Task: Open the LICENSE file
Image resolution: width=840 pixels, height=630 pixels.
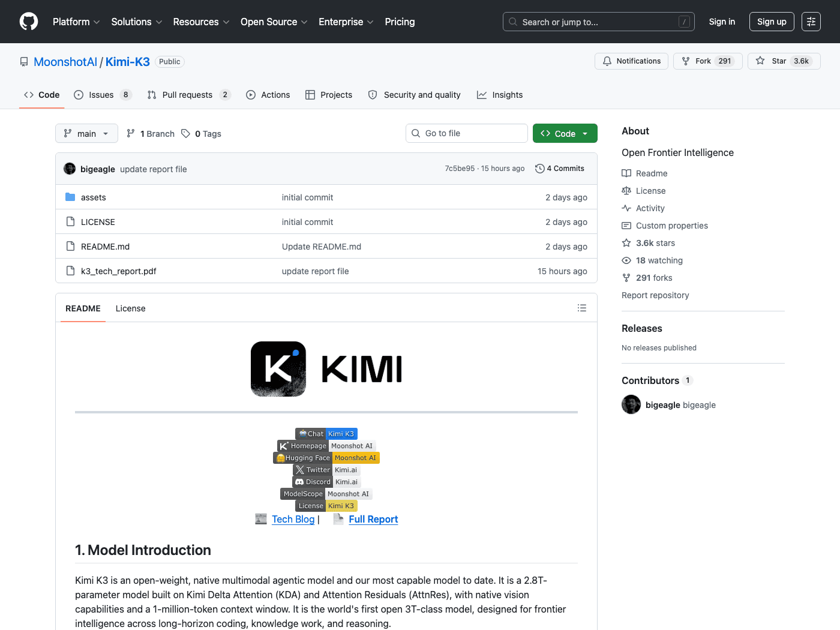Action: 98,222
